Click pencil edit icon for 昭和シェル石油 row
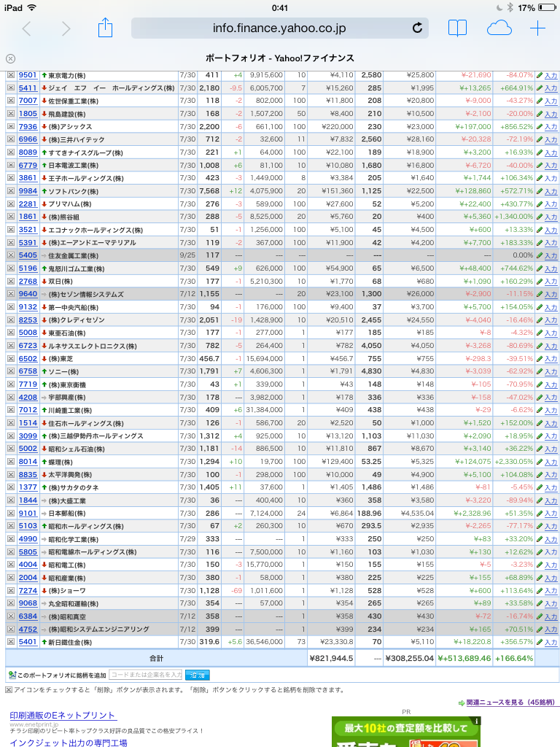The height and width of the screenshot is (747, 560). (x=540, y=449)
